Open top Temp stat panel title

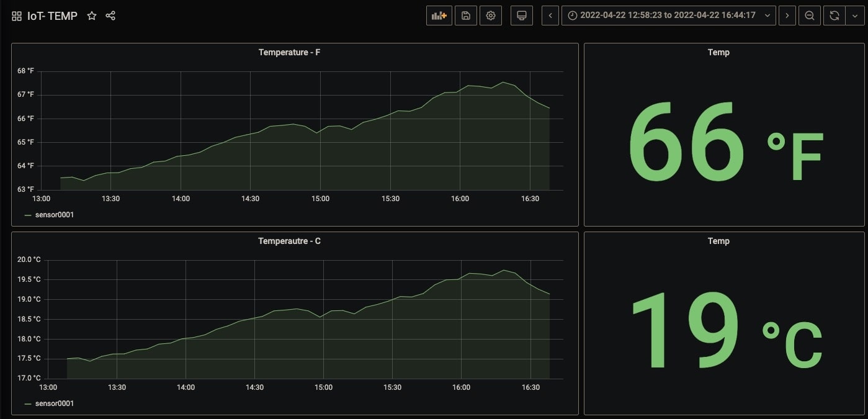pos(718,52)
